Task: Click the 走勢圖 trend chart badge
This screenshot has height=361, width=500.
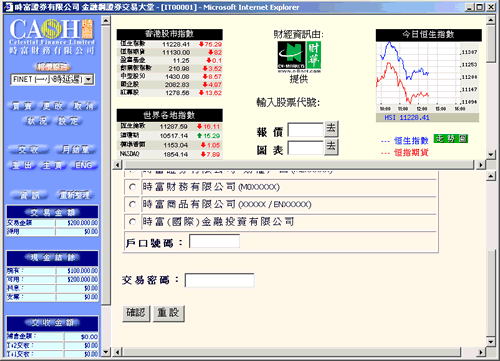Action: click(x=451, y=139)
